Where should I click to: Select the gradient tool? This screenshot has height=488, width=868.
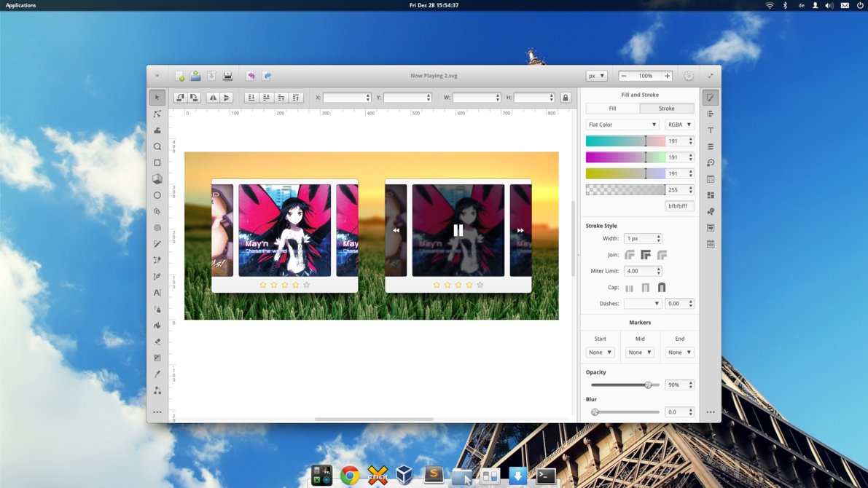(x=157, y=358)
